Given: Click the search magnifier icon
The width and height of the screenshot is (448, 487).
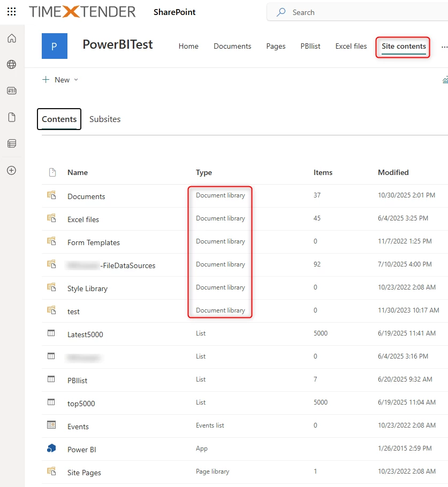Looking at the screenshot, I should (x=281, y=12).
